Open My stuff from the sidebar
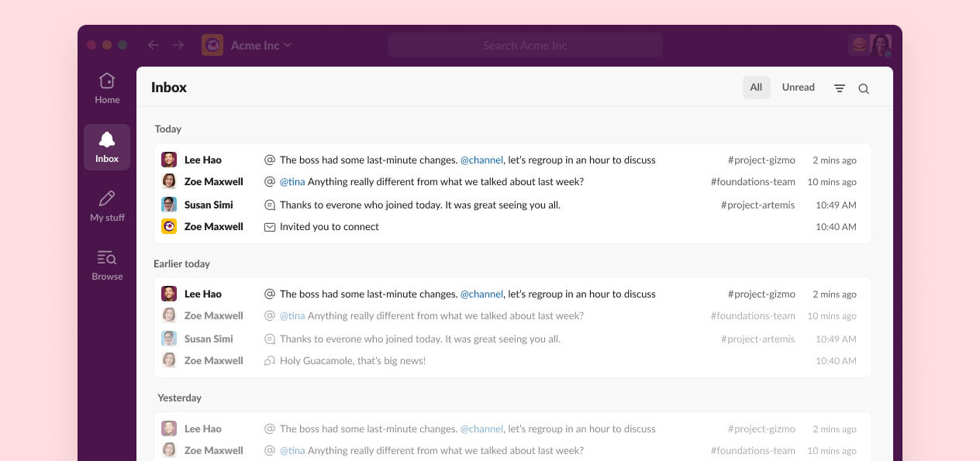 [106, 205]
